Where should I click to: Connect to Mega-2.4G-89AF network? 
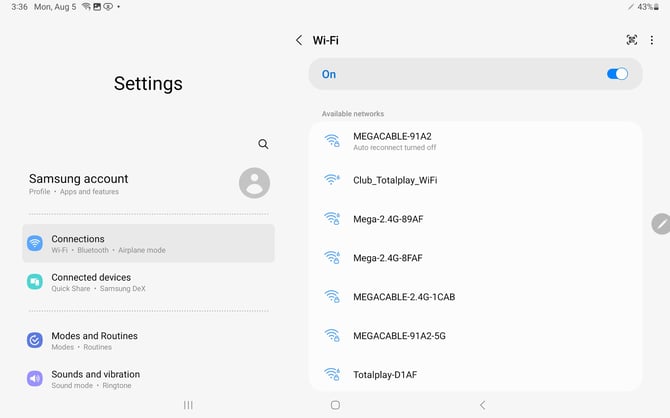[475, 219]
